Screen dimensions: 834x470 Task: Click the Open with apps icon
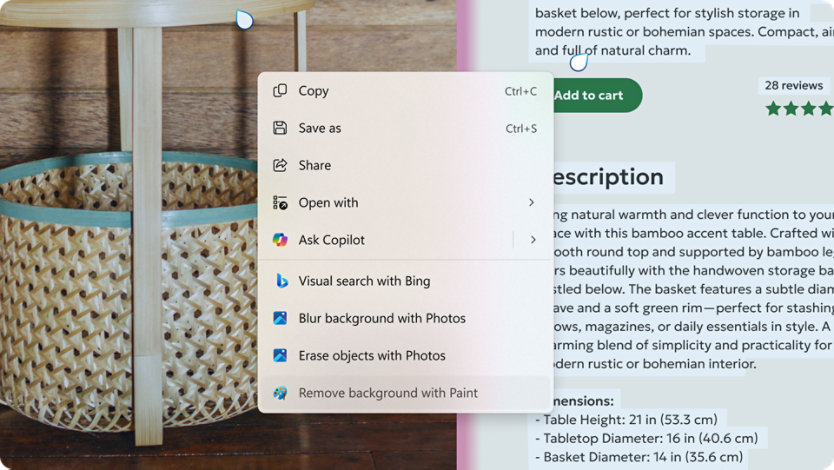click(x=280, y=203)
